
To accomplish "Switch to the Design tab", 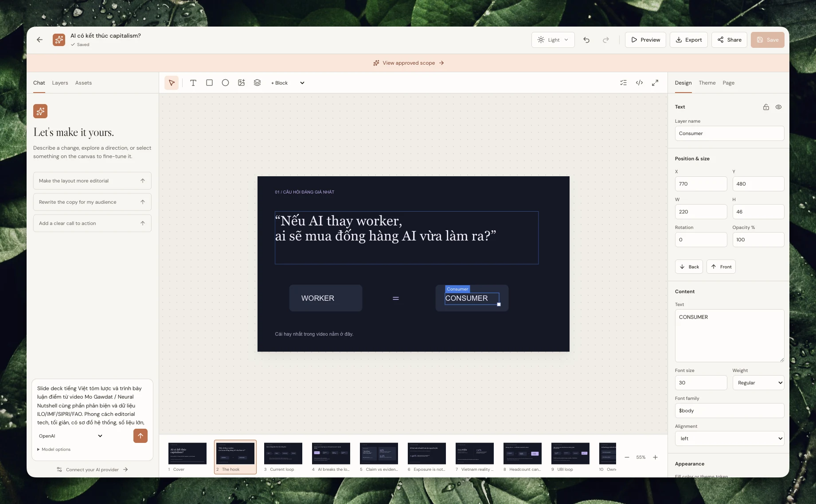I will tap(683, 83).
